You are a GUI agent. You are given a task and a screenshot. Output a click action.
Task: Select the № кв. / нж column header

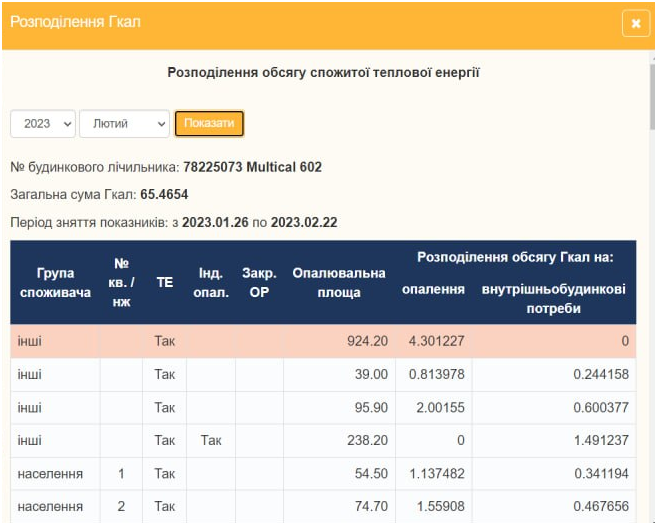pyautogui.click(x=122, y=282)
